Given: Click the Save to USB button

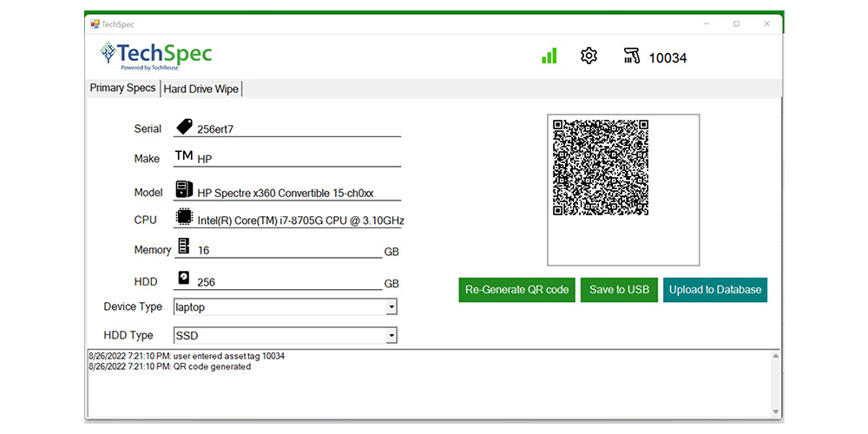Looking at the screenshot, I should (x=619, y=290).
